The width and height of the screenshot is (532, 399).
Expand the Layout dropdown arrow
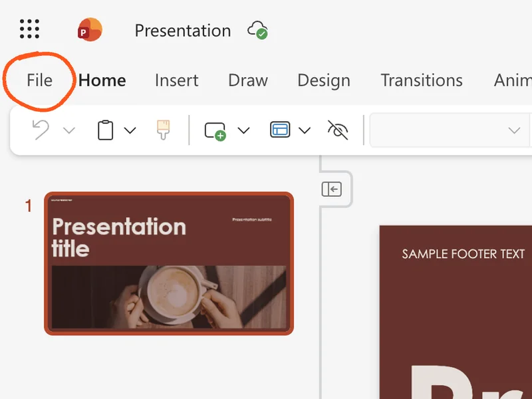[x=305, y=130]
